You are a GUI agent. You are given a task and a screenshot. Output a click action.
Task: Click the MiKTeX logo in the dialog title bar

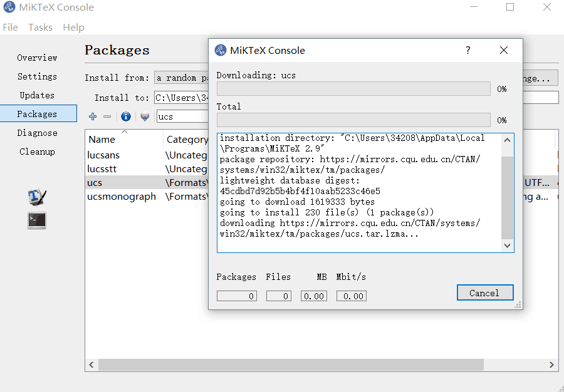pos(220,50)
